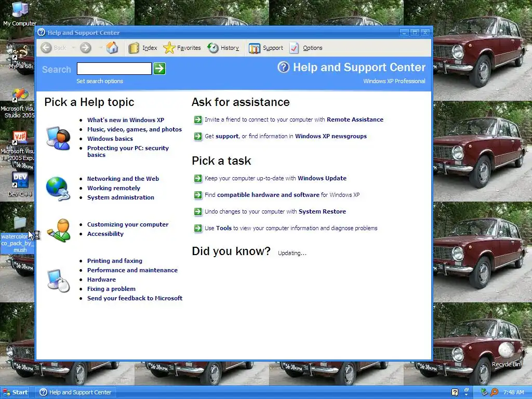Open the Back history dropdown arrow

click(x=73, y=48)
